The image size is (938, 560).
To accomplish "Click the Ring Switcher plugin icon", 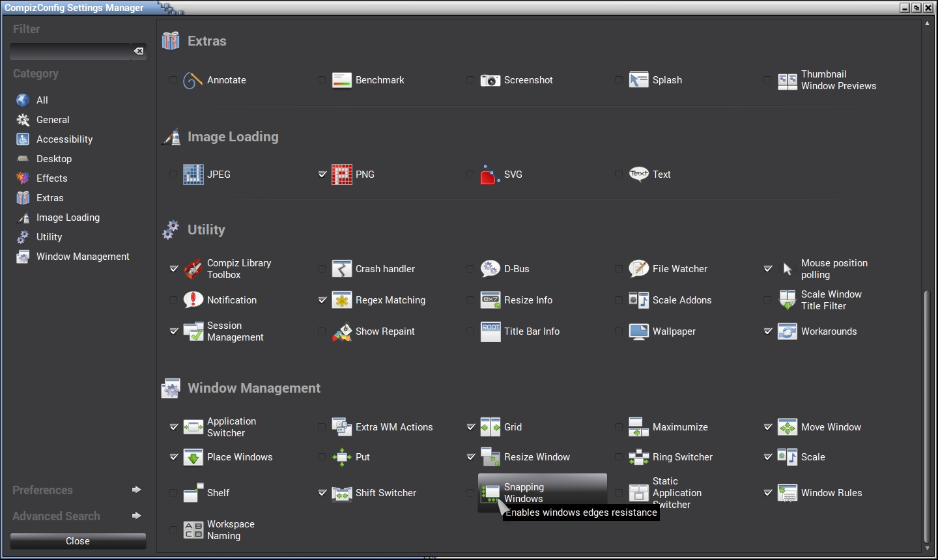I will (x=638, y=457).
